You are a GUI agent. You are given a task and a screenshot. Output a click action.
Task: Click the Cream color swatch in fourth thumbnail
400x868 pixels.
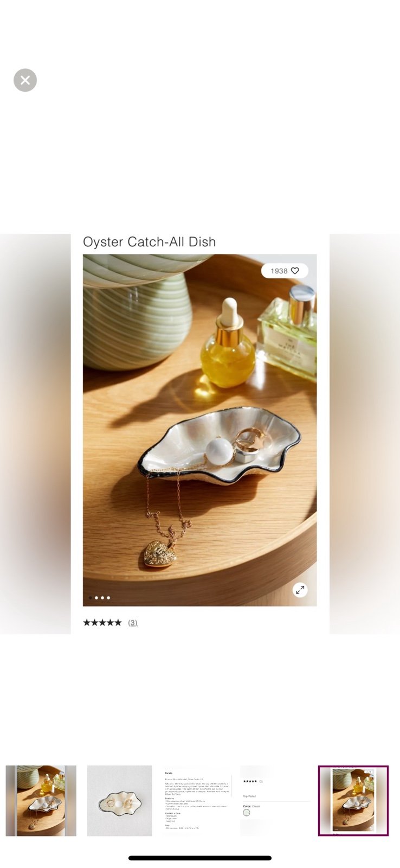coord(247,813)
